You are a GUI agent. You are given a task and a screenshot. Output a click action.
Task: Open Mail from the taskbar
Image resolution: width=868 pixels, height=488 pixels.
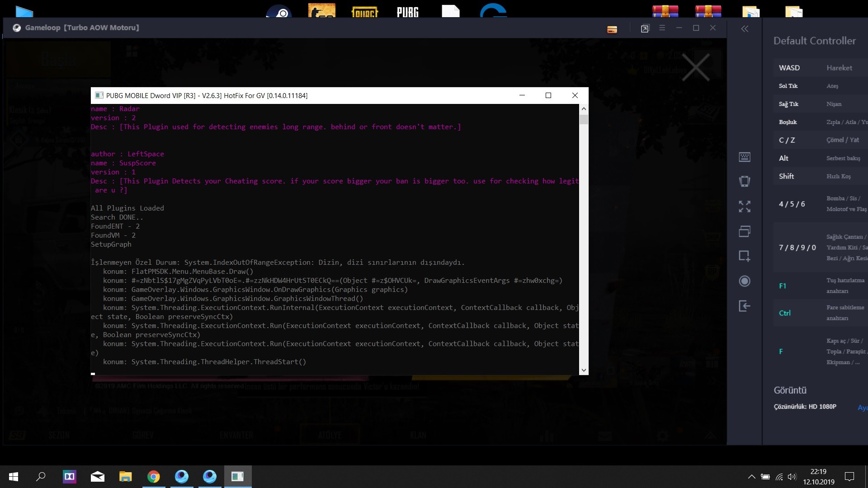(98, 477)
